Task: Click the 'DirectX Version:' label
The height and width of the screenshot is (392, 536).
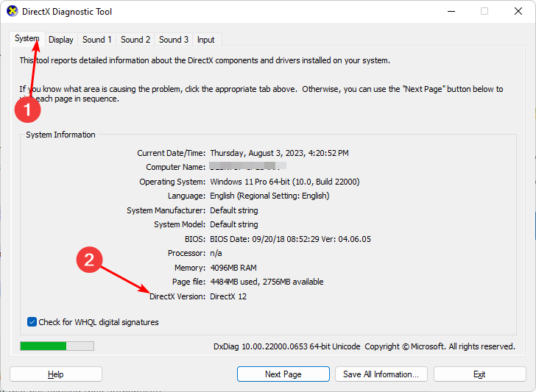Action: 177,296
